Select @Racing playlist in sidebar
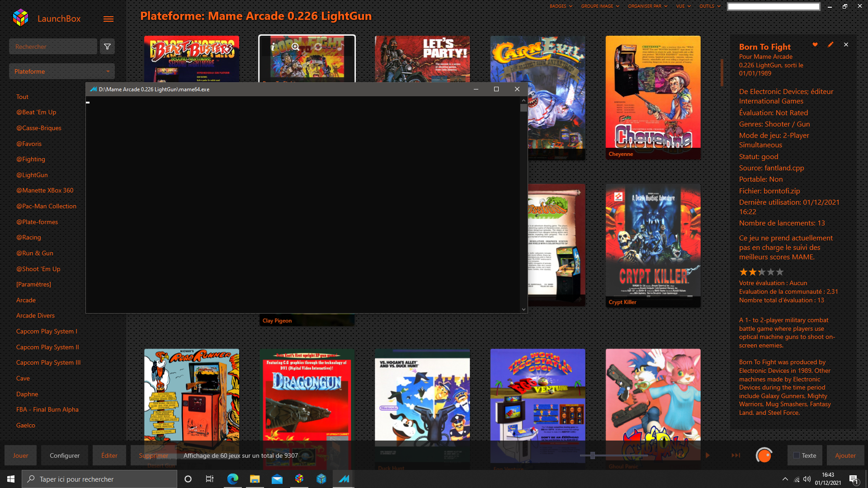This screenshot has height=488, width=868. [28, 237]
